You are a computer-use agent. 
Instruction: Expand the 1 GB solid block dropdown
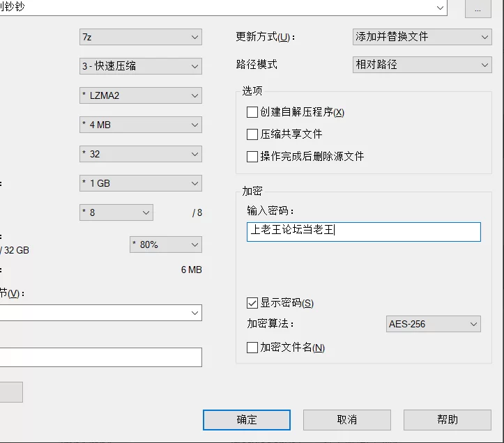[140, 183]
